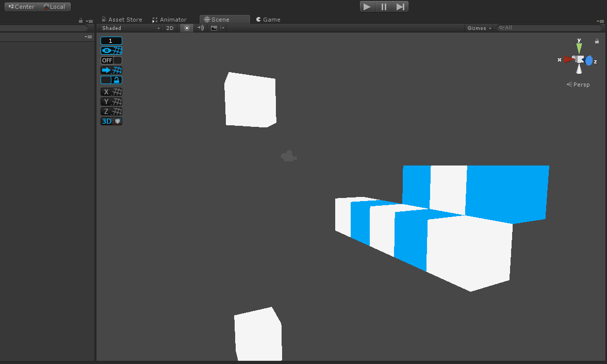Toggle scene lighting sun icon

coord(187,28)
